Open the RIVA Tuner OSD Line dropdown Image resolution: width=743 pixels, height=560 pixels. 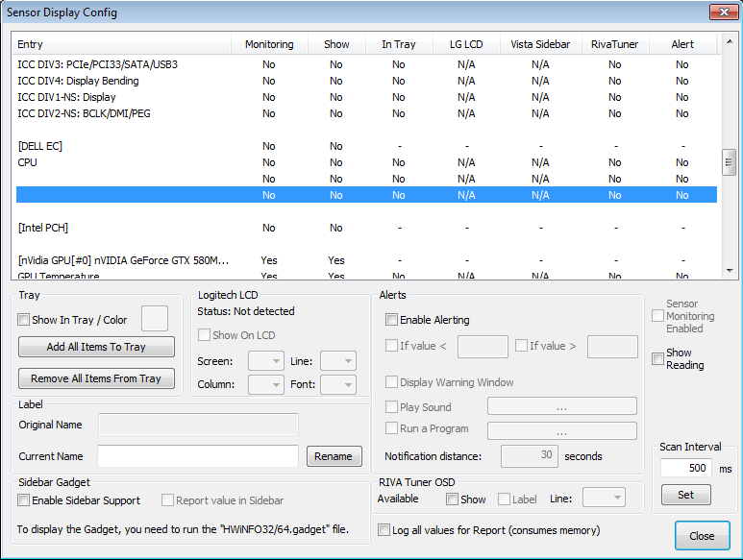point(604,498)
